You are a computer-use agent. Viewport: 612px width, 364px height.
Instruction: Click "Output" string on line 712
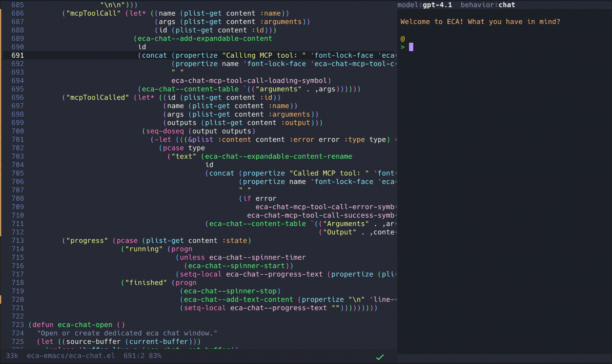339,232
